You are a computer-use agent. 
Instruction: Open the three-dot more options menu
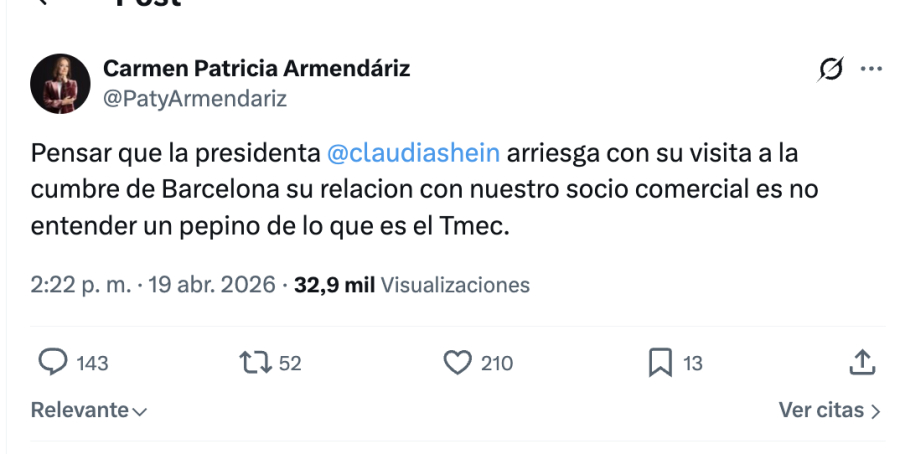point(872,69)
